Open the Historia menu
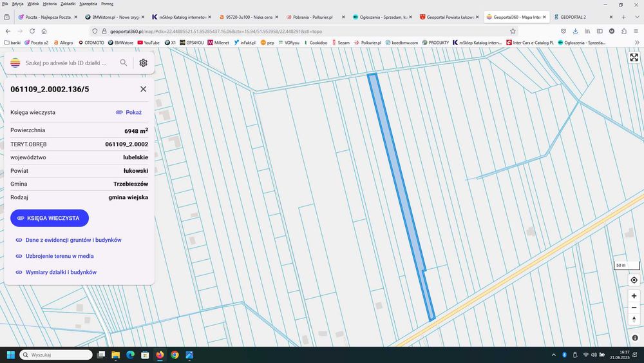 50,4
